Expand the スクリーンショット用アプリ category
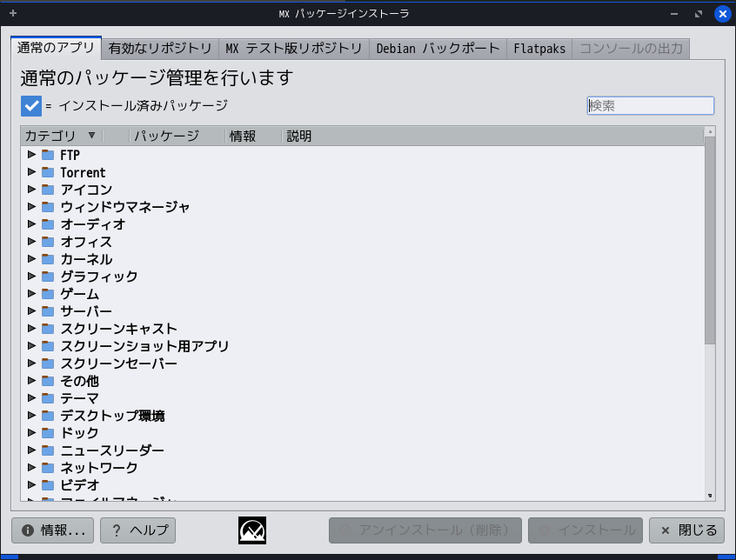Image resolution: width=736 pixels, height=560 pixels. point(31,345)
